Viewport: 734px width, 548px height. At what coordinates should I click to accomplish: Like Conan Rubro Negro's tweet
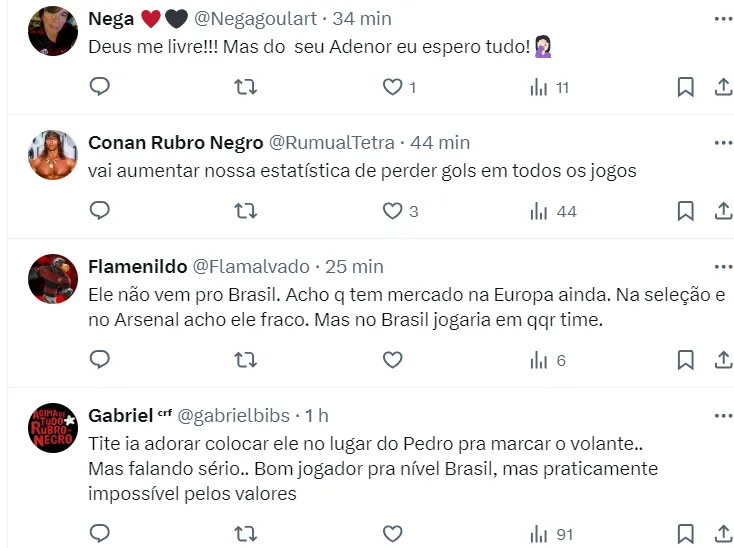tap(392, 211)
